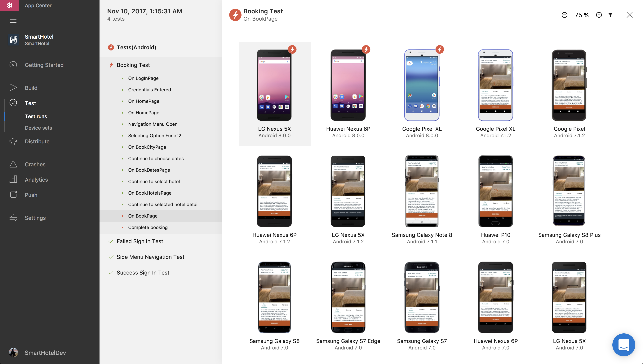Select the Credentials Entered step
The height and width of the screenshot is (364, 643).
[x=150, y=90]
